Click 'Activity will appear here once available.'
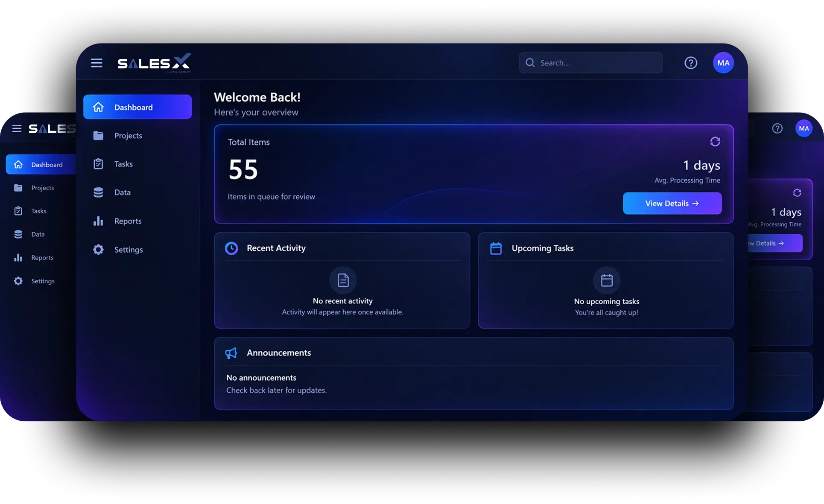Screen dimensions: 824x504 (x=342, y=312)
